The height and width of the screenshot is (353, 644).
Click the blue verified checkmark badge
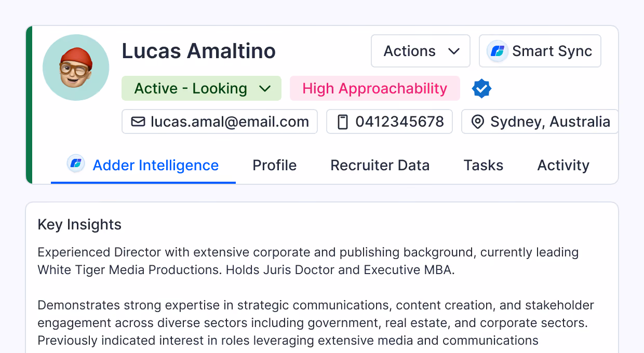(482, 89)
